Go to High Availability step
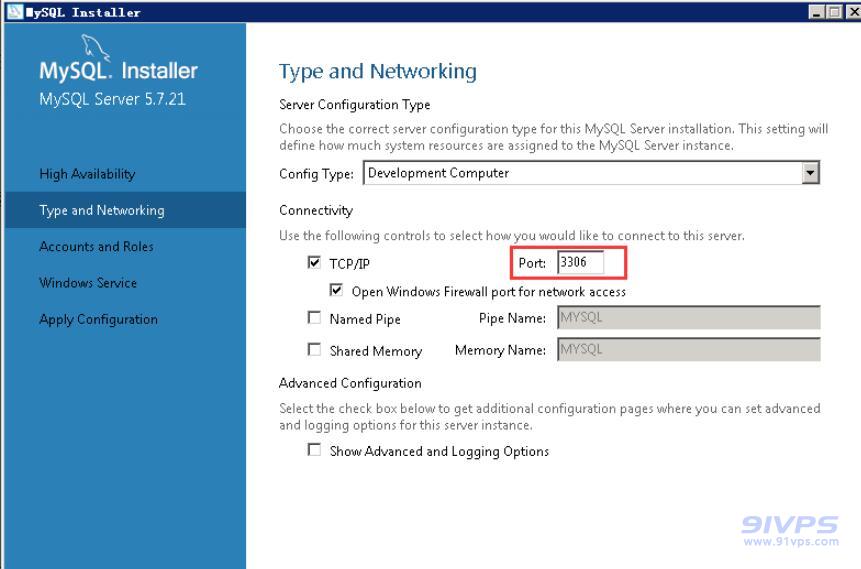The height and width of the screenshot is (569, 861). 87,174
